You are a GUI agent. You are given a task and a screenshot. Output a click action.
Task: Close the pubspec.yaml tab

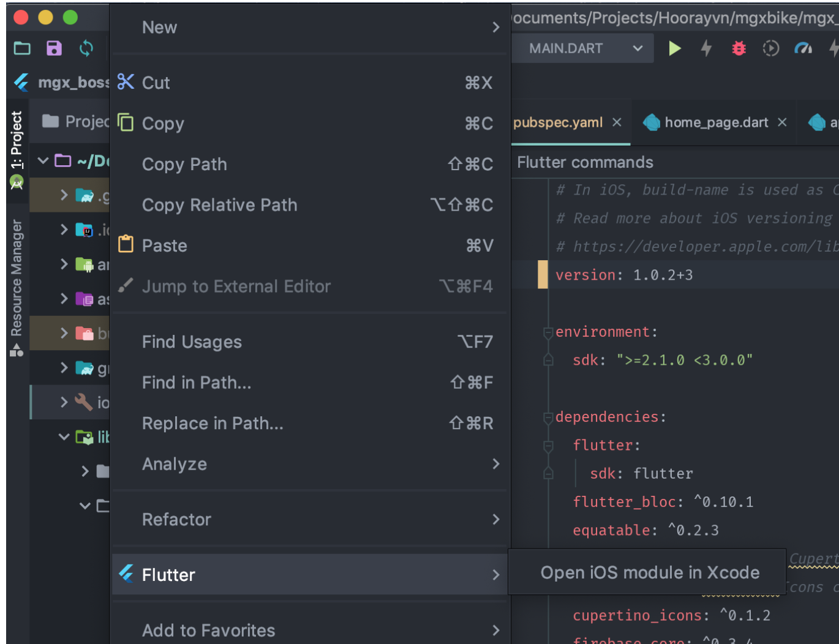pyautogui.click(x=617, y=122)
